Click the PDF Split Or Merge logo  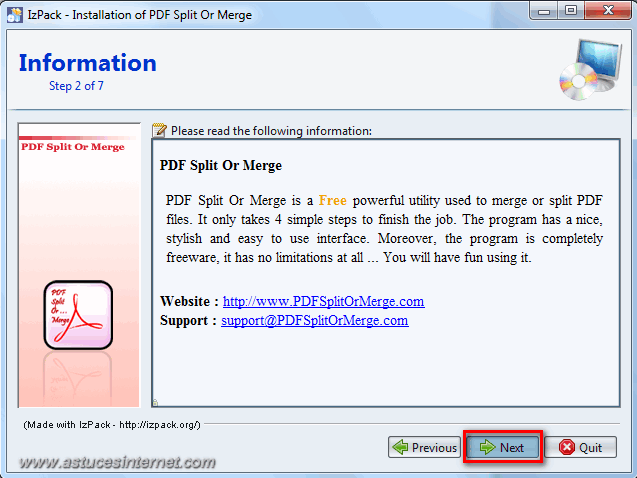tap(78, 315)
